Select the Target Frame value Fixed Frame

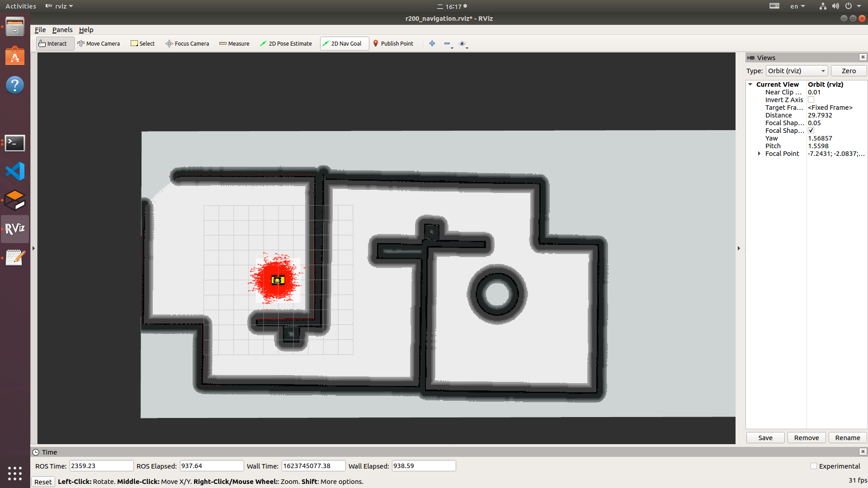(x=830, y=108)
